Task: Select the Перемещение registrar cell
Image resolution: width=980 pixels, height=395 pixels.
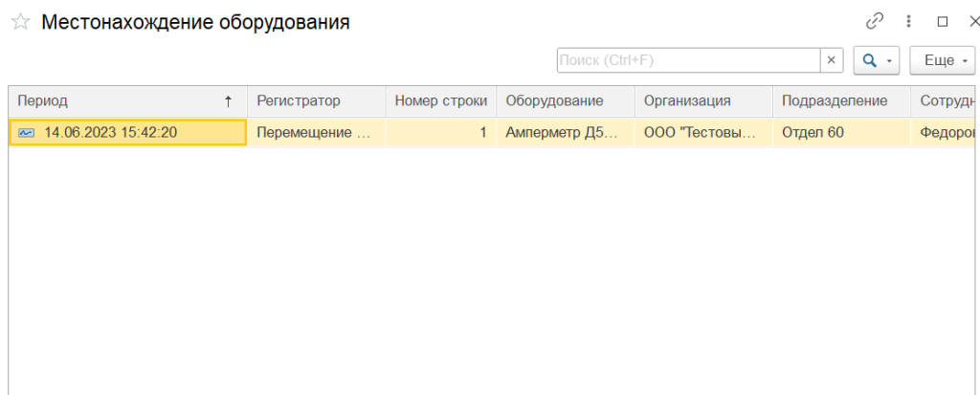Action: [316, 133]
